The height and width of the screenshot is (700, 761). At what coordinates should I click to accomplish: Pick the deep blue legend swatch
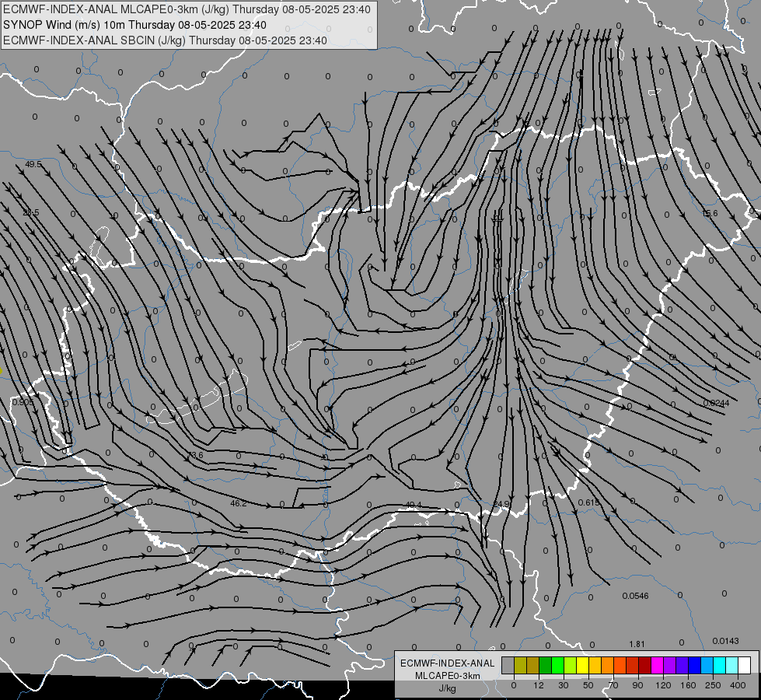tap(695, 666)
